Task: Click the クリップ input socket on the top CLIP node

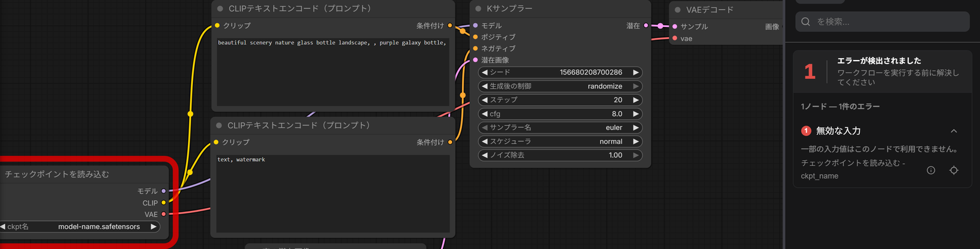Action: pos(217,26)
